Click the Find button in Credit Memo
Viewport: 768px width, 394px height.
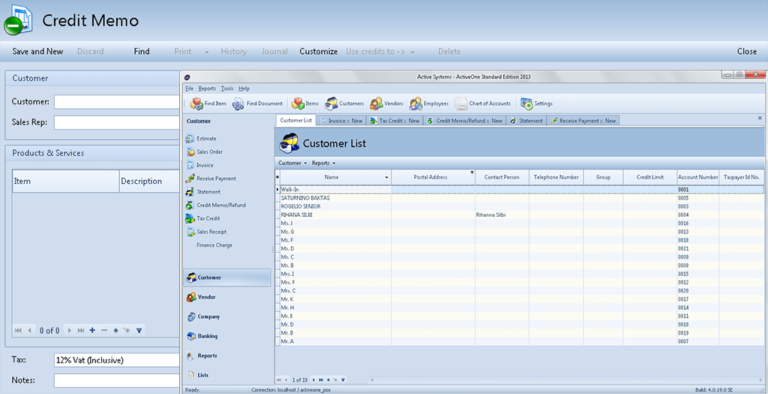point(142,51)
